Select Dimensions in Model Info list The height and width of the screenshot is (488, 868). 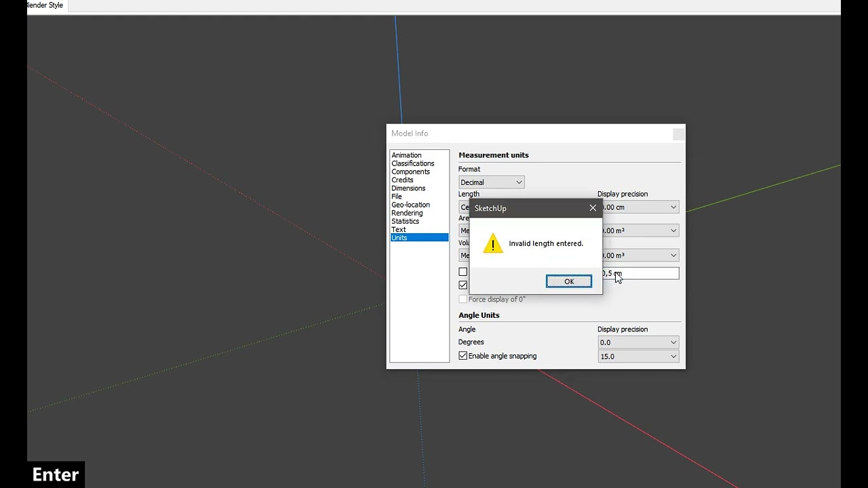pos(408,188)
